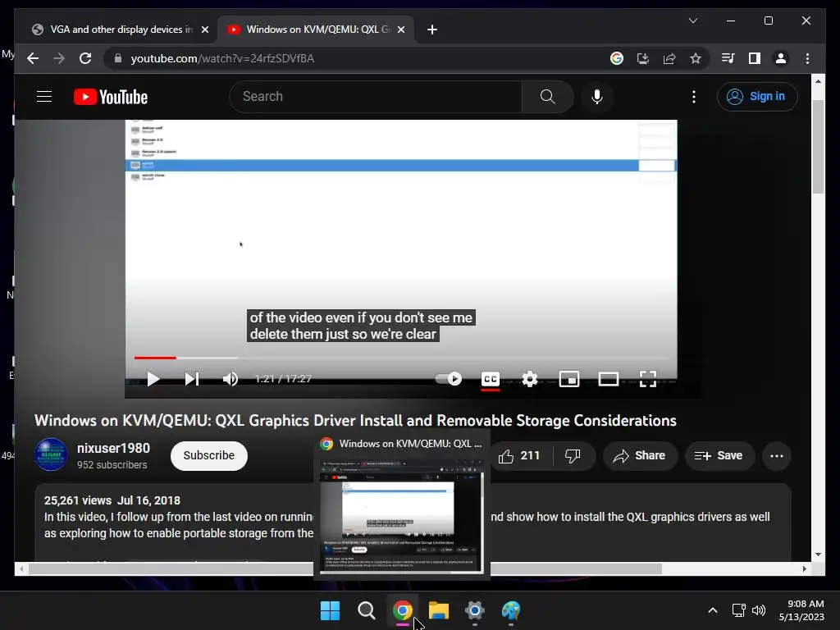Screen dimensions: 840x630
Task: Bookmark this page with the star
Action: 696,58
